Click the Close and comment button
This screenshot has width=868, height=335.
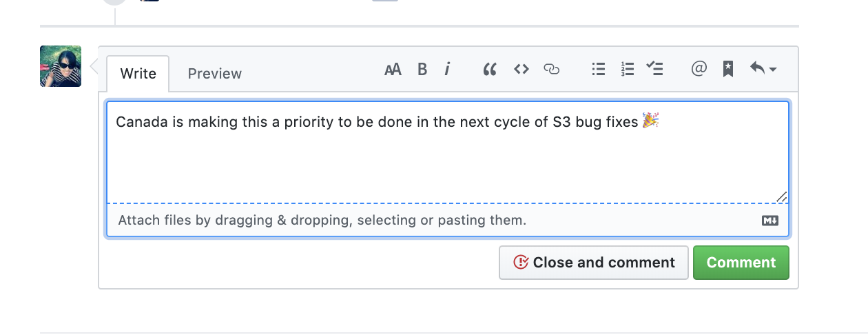click(x=594, y=263)
